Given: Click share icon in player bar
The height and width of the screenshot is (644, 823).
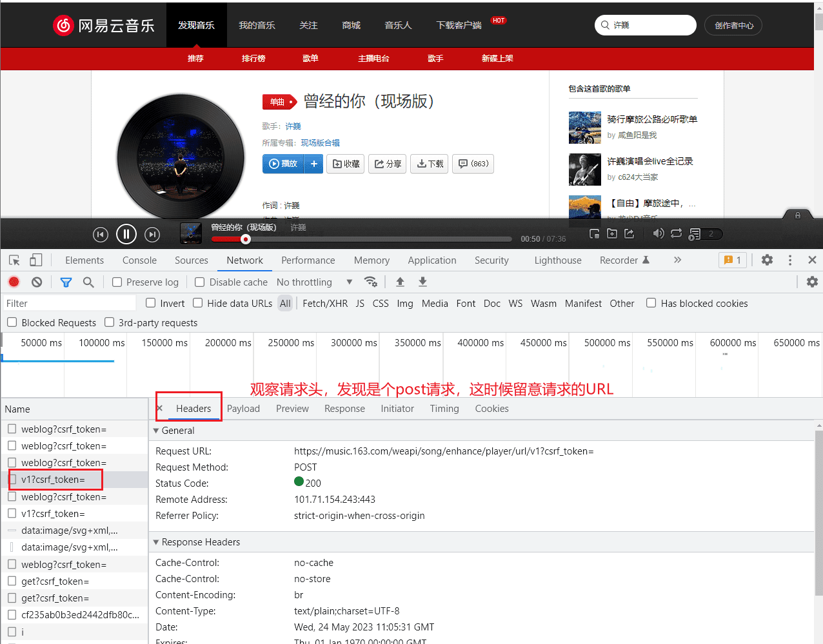Looking at the screenshot, I should click(630, 233).
